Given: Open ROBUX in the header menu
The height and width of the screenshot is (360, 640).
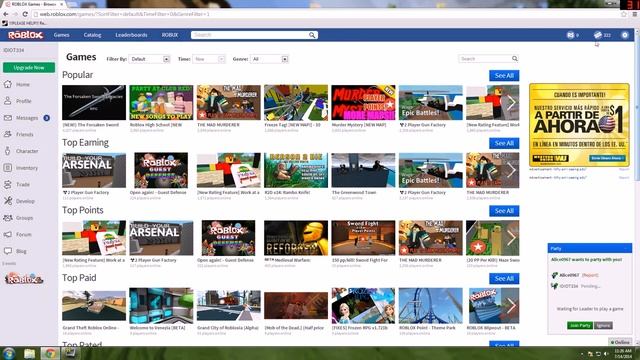Looking at the screenshot, I should pos(170,35).
